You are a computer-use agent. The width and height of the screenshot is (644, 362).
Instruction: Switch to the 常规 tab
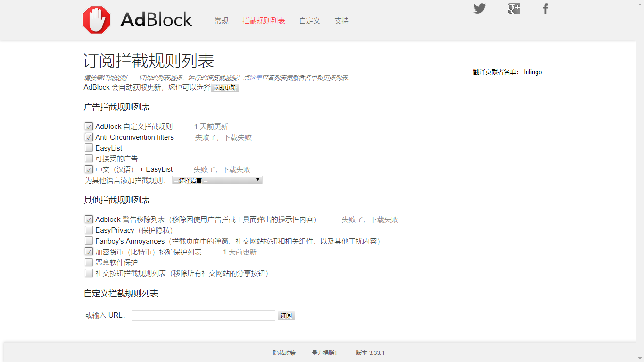[221, 21]
